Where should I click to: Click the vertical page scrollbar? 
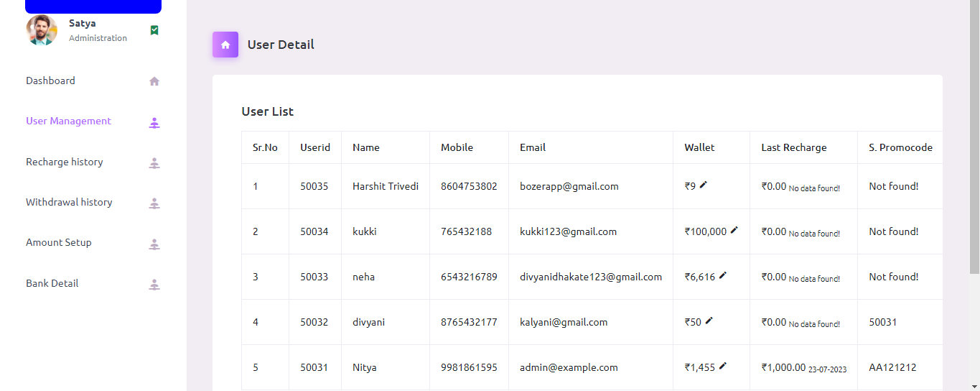(974, 144)
